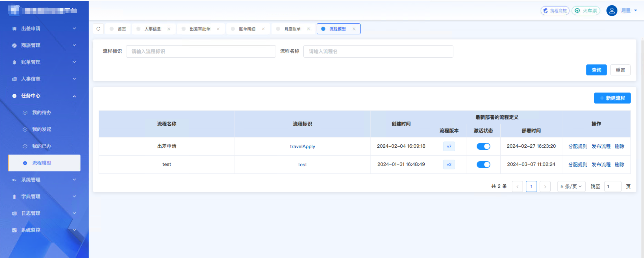
Task: Open the test process identifier link
Action: pyautogui.click(x=302, y=165)
